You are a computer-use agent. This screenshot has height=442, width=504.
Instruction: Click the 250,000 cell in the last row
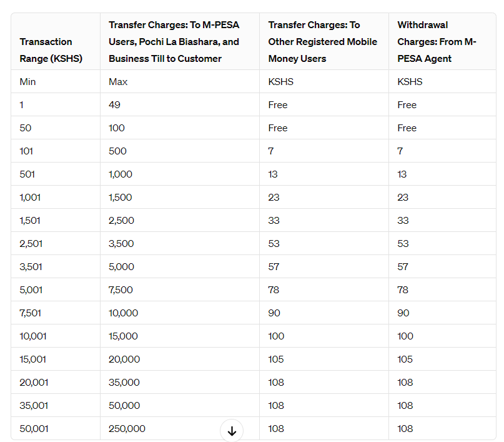coord(127,429)
